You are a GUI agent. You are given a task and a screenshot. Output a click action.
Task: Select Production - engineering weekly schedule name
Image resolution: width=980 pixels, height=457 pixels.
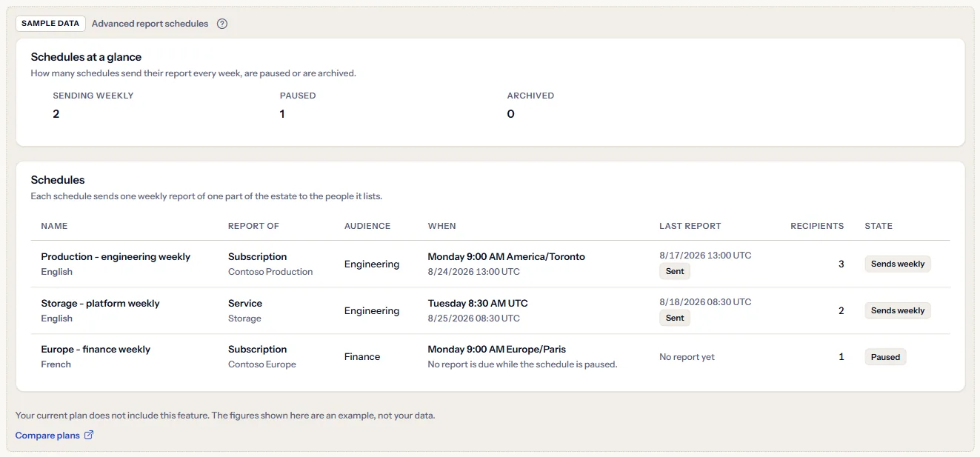(x=116, y=257)
